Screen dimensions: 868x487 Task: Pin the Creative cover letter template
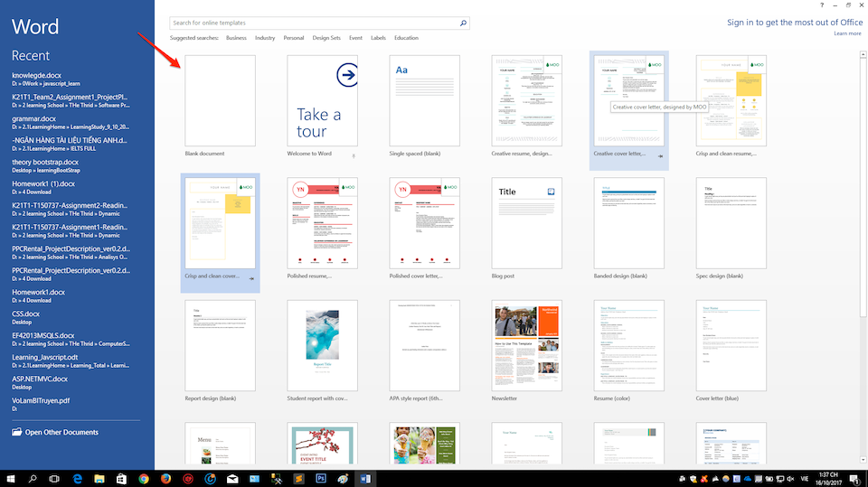click(660, 156)
